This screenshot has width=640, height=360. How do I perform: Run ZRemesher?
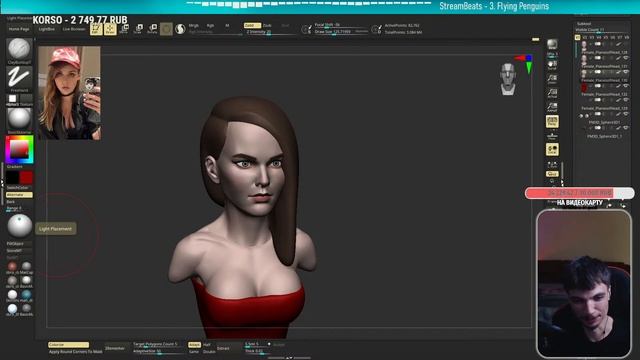115,348
